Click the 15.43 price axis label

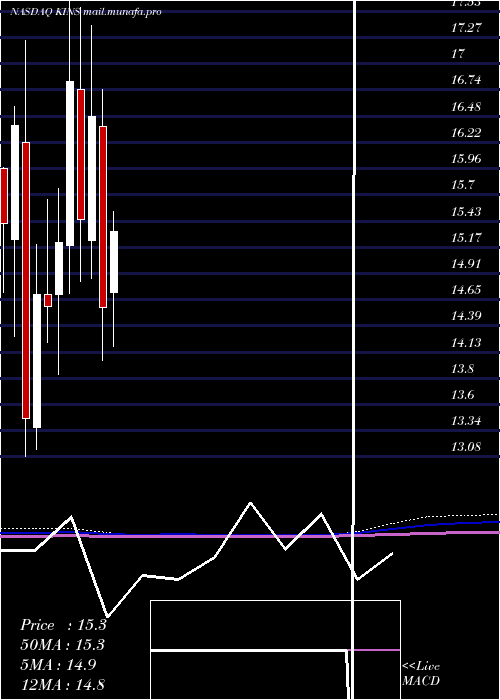point(466,212)
